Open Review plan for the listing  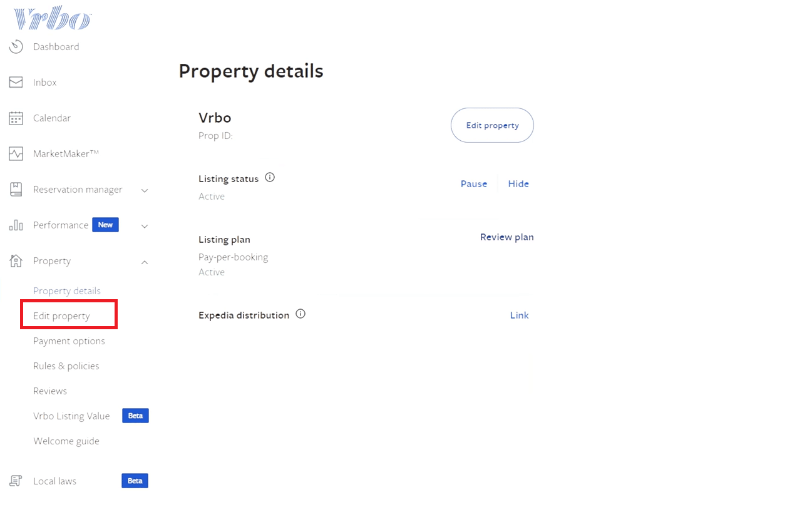506,237
